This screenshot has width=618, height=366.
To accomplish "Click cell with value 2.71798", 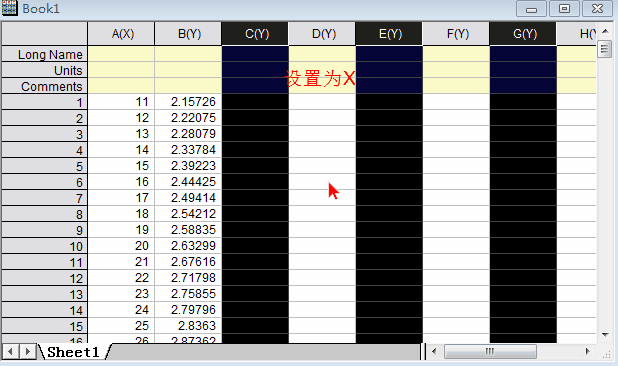I will click(188, 278).
